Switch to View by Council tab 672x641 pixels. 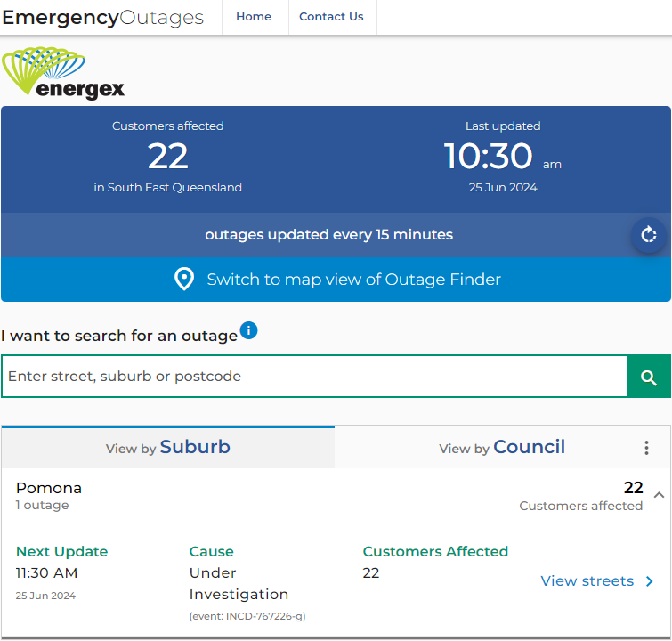502,447
